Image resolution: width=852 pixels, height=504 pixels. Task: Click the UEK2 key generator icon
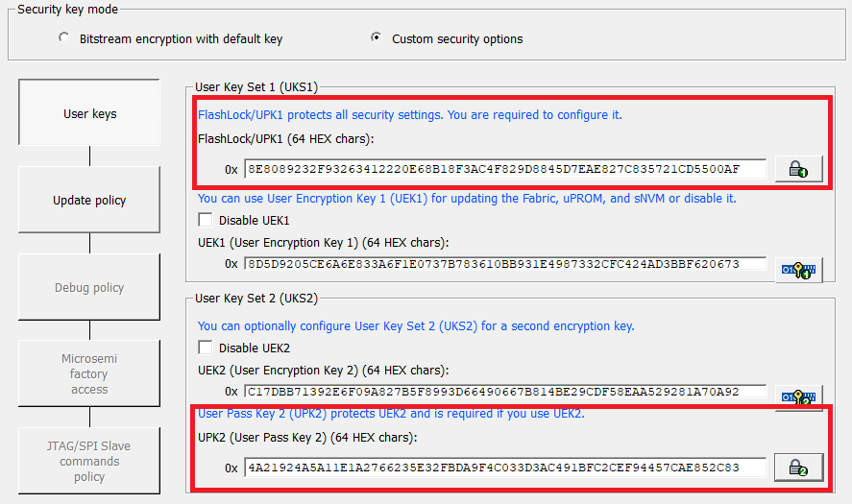pyautogui.click(x=799, y=396)
